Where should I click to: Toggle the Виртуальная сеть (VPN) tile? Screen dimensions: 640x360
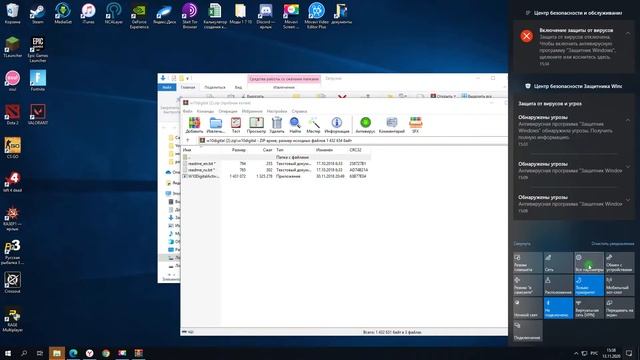[589, 308]
